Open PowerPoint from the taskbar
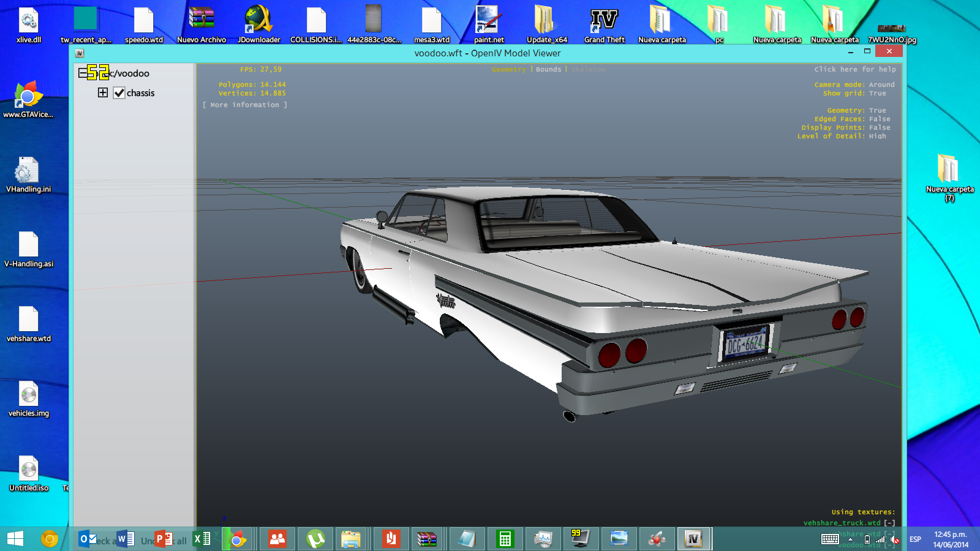 [x=164, y=539]
